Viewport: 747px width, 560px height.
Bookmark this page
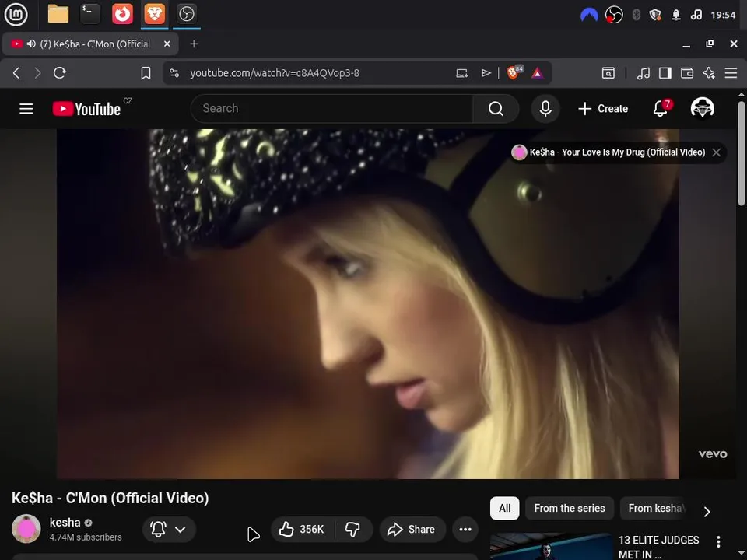pos(146,73)
